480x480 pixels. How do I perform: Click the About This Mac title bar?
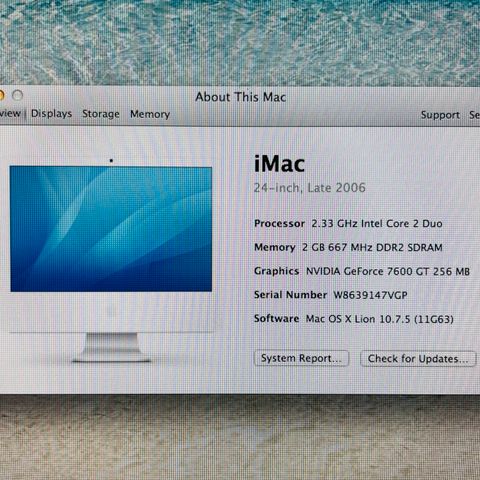(x=240, y=97)
